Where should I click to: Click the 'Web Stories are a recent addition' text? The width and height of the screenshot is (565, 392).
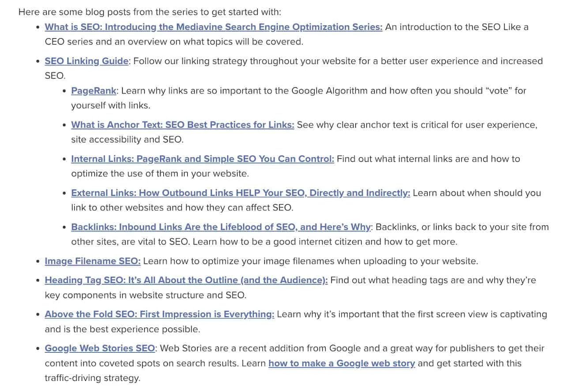coord(295,363)
